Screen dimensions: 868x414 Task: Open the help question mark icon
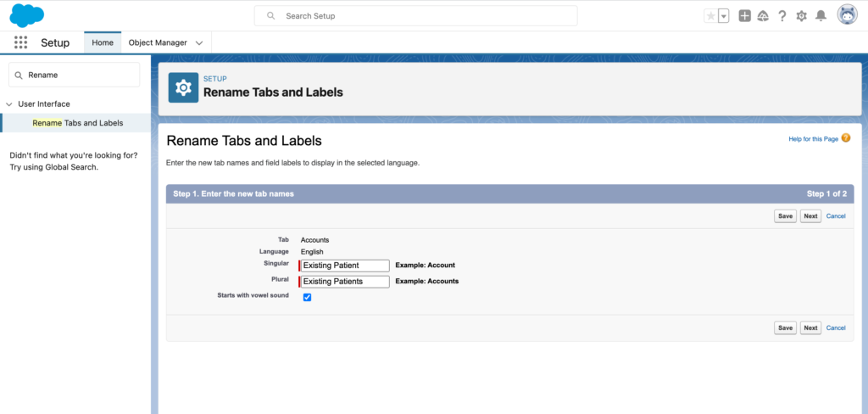pyautogui.click(x=782, y=16)
